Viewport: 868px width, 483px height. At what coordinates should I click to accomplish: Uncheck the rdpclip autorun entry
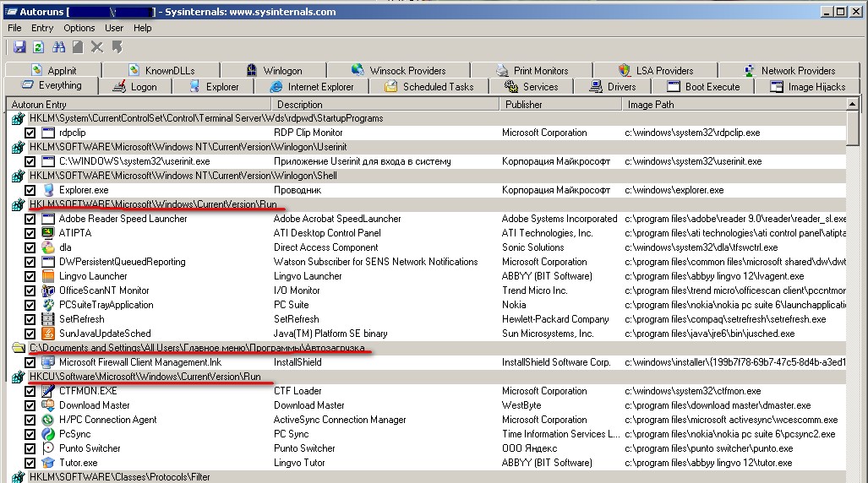30,133
